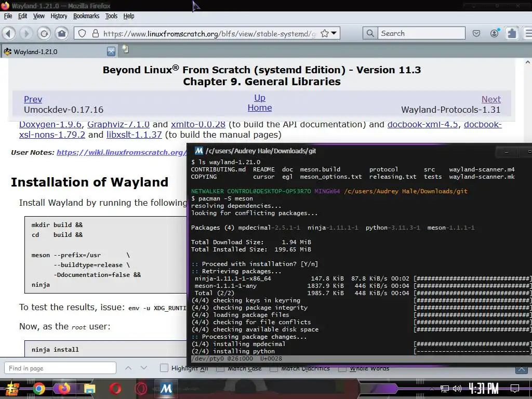Screen dimensions: 532x399
Task: Follow the Prev link to Umockdev
Action: (33, 99)
